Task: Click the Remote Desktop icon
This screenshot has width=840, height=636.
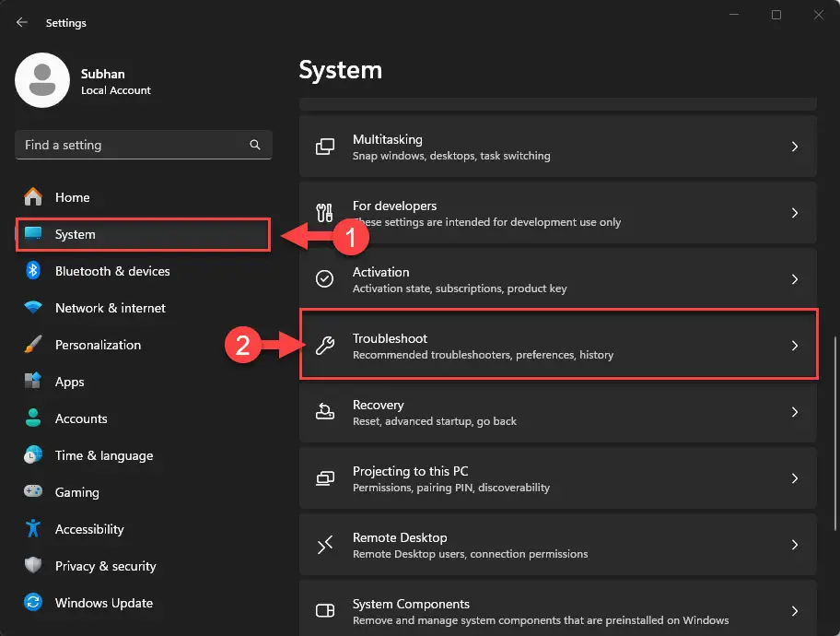Action: tap(324, 545)
